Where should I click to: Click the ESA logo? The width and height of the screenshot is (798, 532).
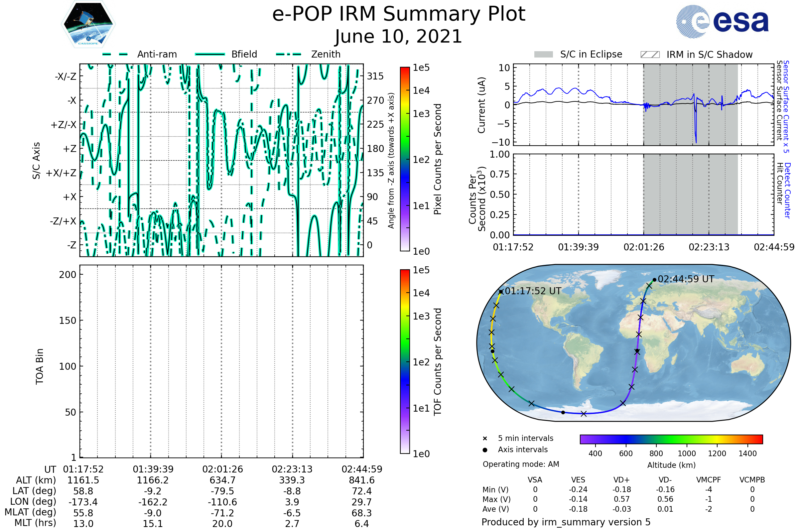[723, 22]
